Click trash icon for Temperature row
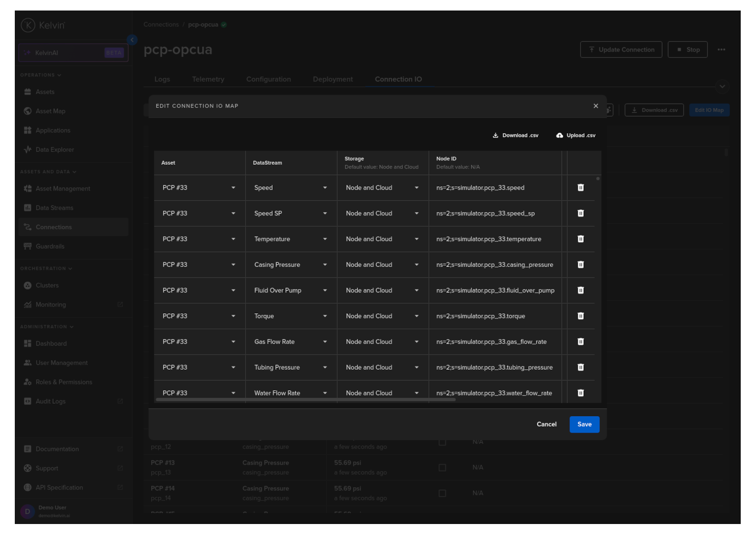The image size is (756, 535). click(580, 239)
